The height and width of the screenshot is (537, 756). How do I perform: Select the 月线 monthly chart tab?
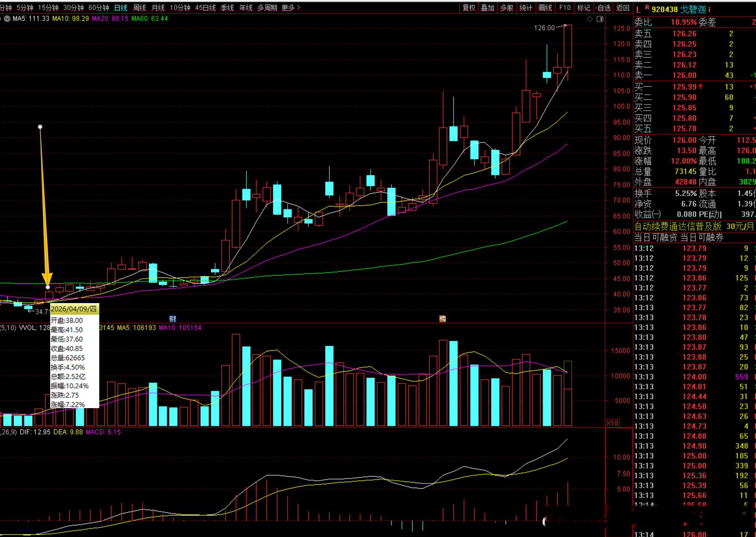158,8
